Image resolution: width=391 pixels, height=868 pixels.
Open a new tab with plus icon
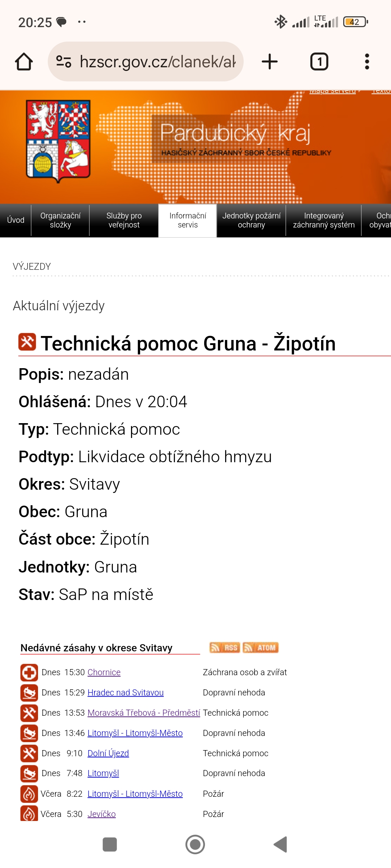[270, 61]
